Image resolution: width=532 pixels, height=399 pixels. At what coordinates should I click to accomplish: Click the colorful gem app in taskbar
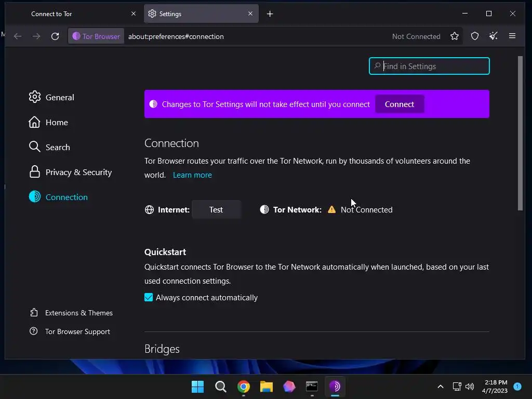(289, 387)
